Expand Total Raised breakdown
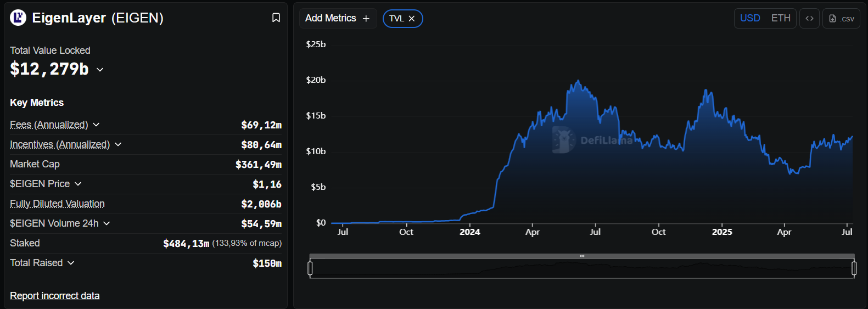 pos(71,263)
